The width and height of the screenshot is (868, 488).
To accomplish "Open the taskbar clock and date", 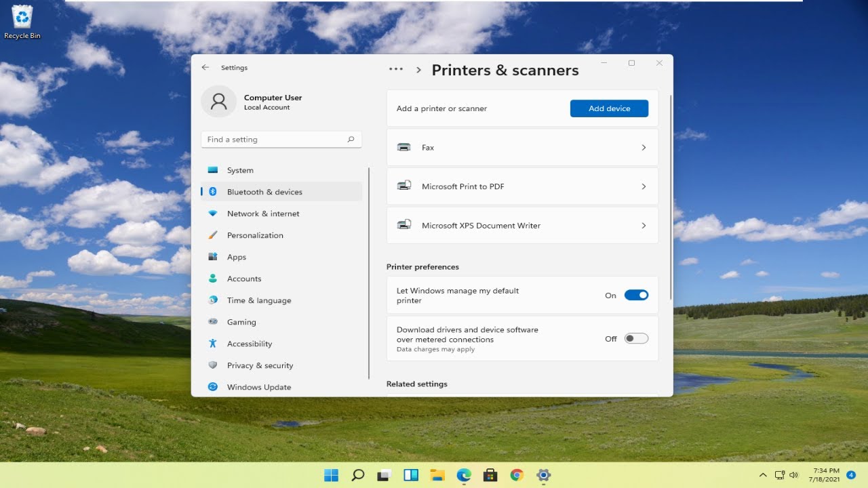I will [x=825, y=475].
